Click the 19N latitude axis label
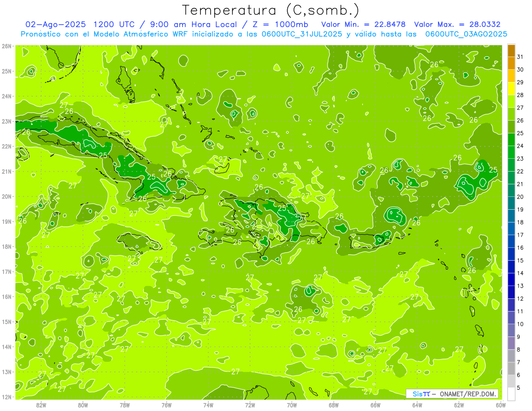 point(7,221)
